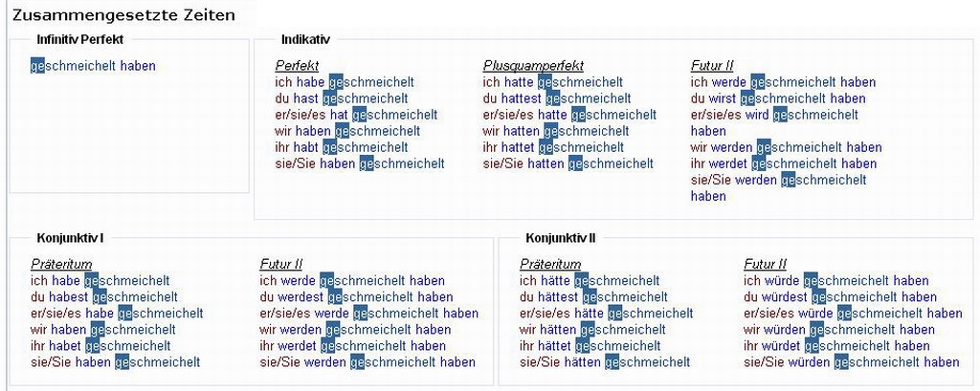Click 'Futur II' heading under Indikativ

tap(712, 66)
